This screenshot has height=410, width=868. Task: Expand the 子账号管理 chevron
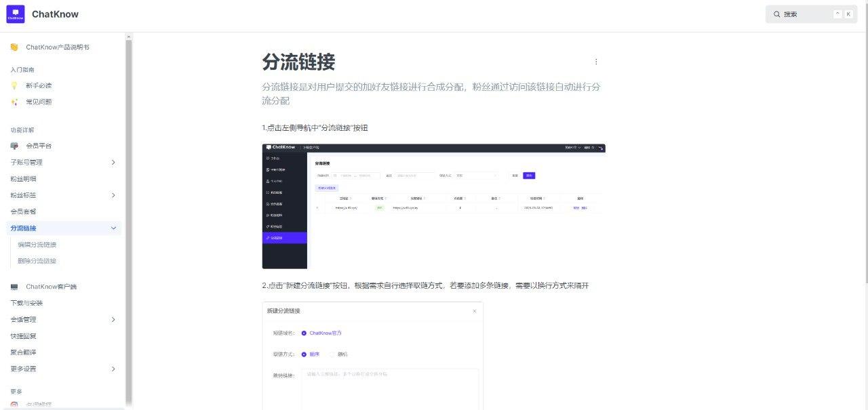pyautogui.click(x=113, y=162)
